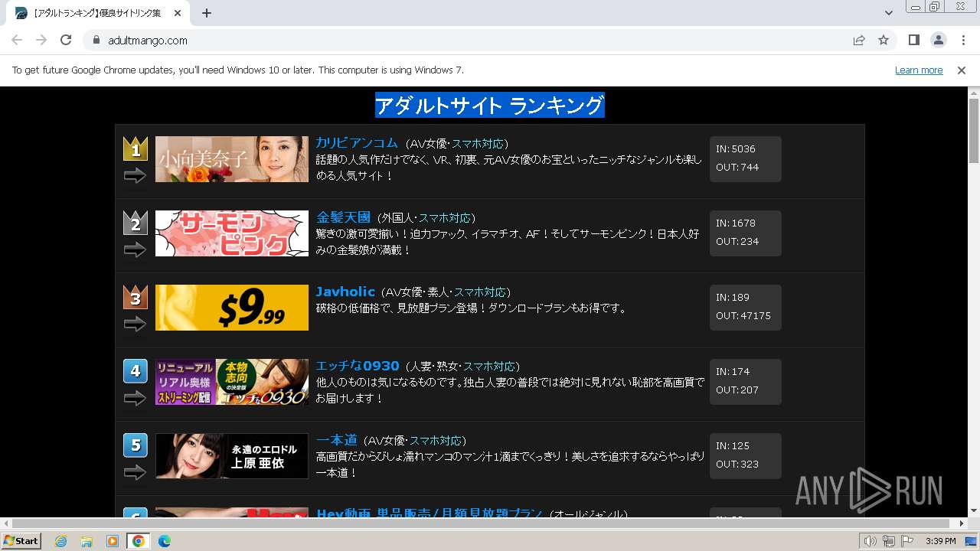The height and width of the screenshot is (551, 980).
Task: Open the Javholic link
Action: [345, 292]
